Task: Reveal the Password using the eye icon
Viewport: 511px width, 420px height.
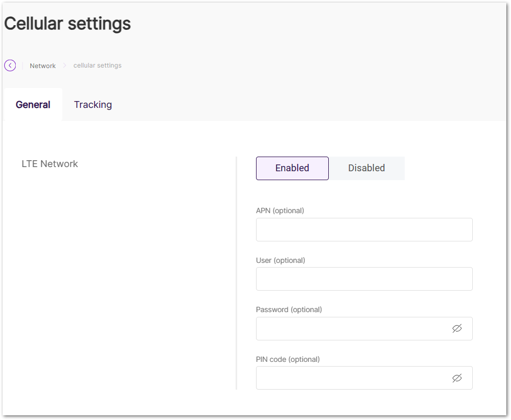Action: tap(457, 328)
